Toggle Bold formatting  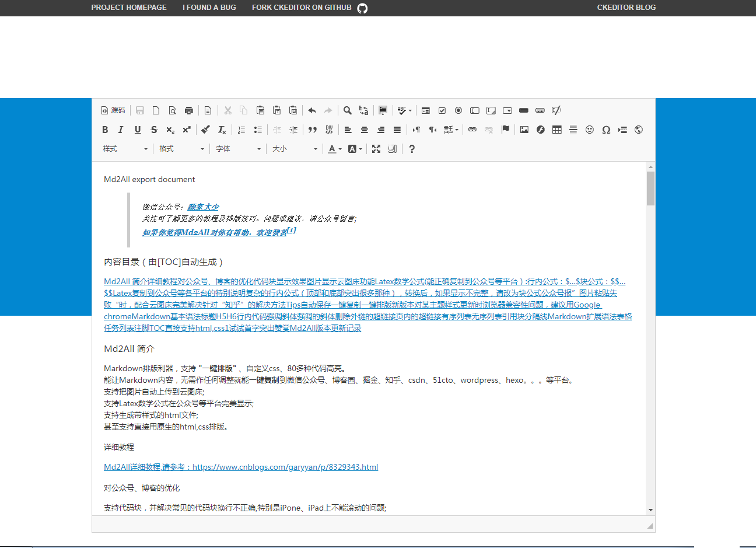105,130
